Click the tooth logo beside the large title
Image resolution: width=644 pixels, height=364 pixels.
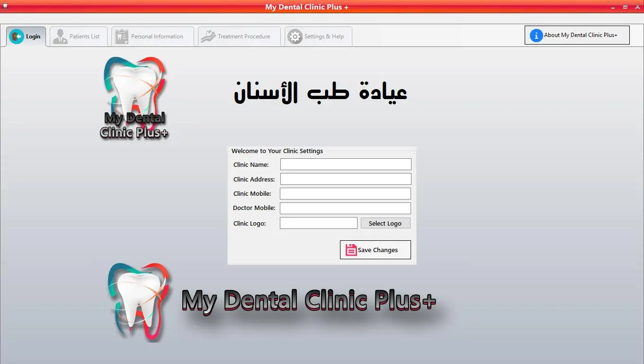coord(140,302)
